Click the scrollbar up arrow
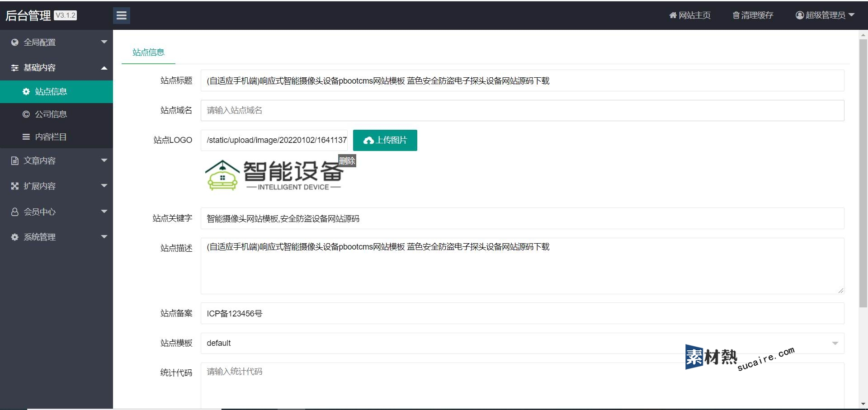The width and height of the screenshot is (868, 410). pyautogui.click(x=863, y=35)
